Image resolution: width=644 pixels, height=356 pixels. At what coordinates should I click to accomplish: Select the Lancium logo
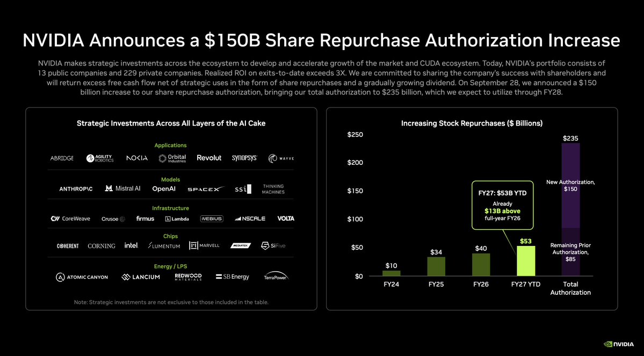141,277
